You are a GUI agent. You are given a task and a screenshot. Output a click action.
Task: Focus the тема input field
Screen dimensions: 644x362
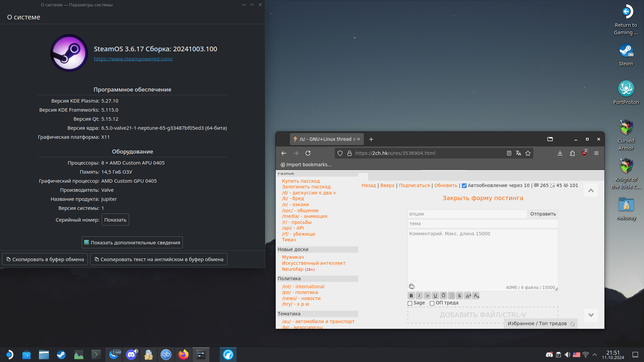483,224
